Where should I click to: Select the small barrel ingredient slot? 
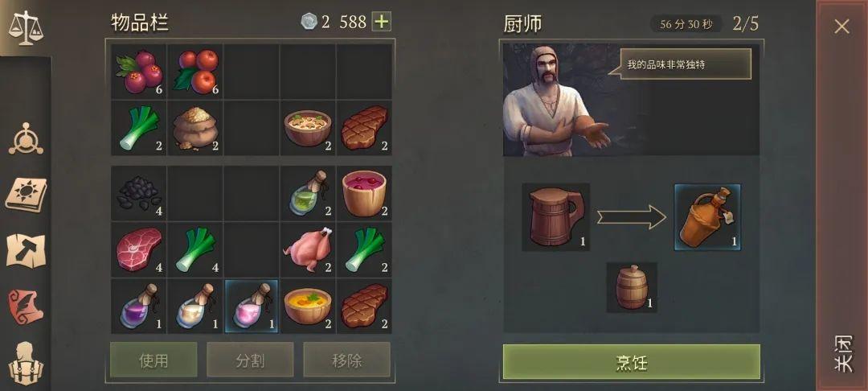pyautogui.click(x=632, y=287)
